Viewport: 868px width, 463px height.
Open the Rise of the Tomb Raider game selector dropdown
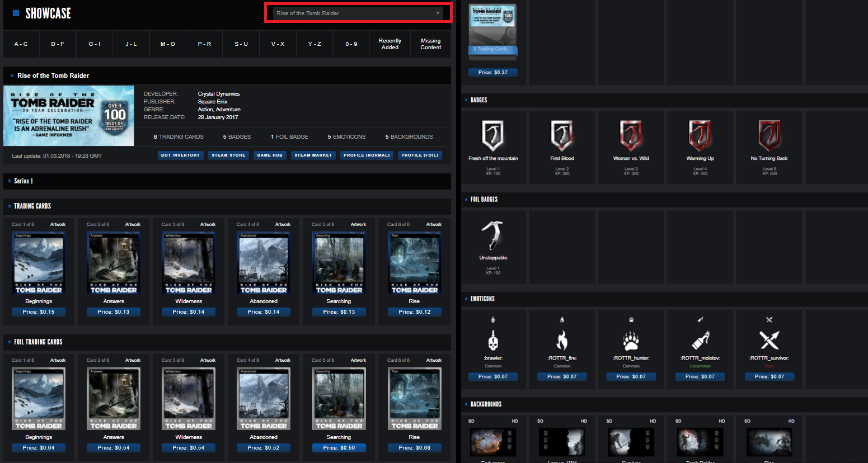click(358, 13)
